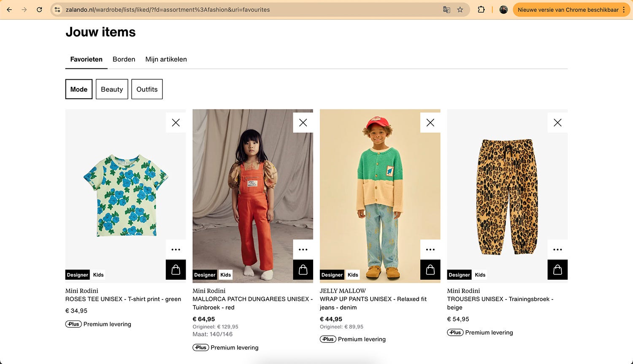The height and width of the screenshot is (364, 633).
Task: Open the red dungarees product image
Action: click(253, 196)
